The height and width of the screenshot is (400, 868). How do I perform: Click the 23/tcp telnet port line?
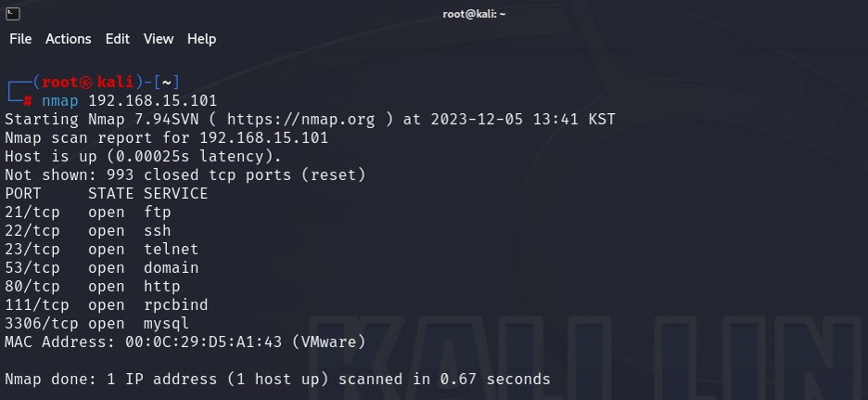click(102, 250)
